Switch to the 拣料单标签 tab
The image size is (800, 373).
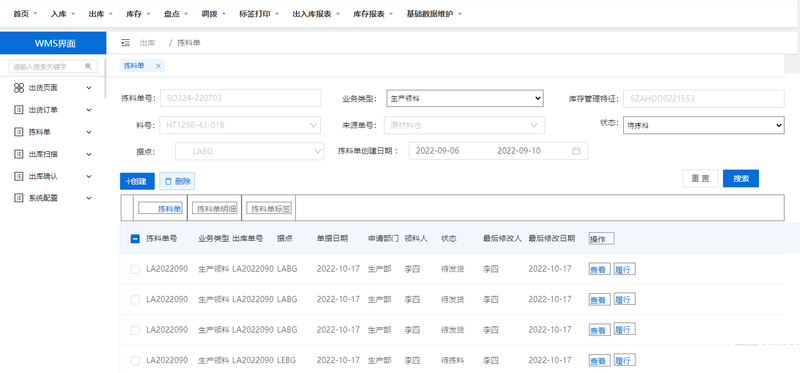pyautogui.click(x=269, y=208)
